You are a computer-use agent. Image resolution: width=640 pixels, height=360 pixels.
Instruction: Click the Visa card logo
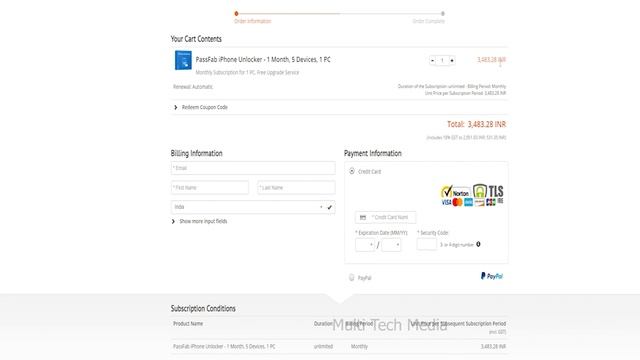point(446,202)
